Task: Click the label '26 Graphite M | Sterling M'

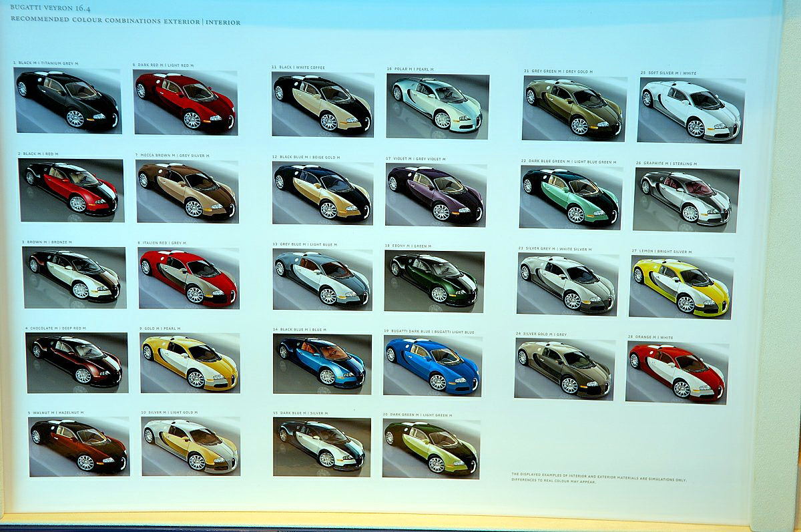Action: [666, 163]
